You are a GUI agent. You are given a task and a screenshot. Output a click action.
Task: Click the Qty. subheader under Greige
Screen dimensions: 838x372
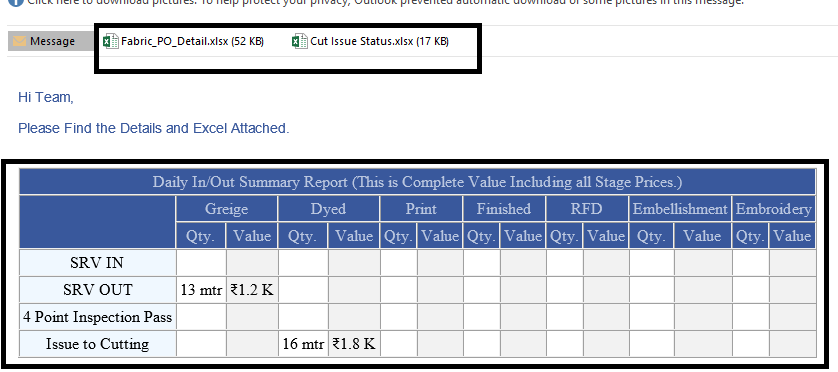[x=201, y=236]
